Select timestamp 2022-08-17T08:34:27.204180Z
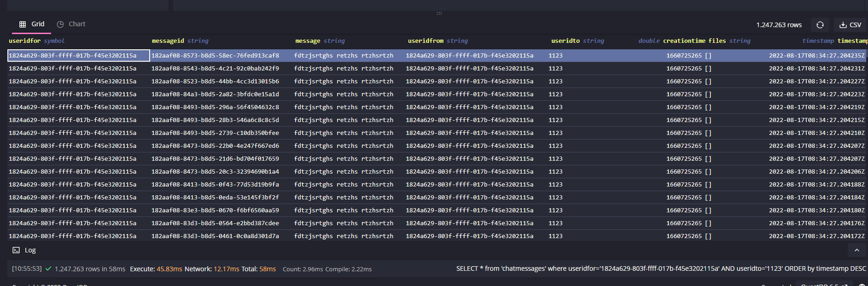 click(816, 210)
